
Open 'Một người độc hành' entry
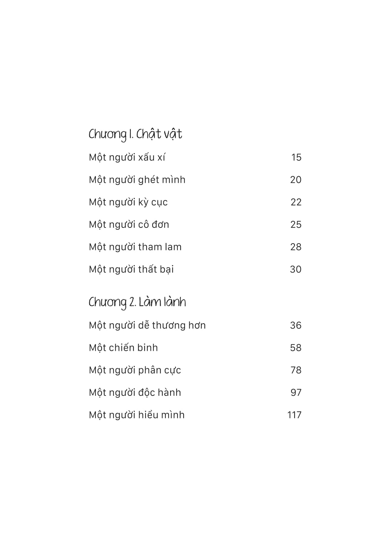click(x=135, y=392)
